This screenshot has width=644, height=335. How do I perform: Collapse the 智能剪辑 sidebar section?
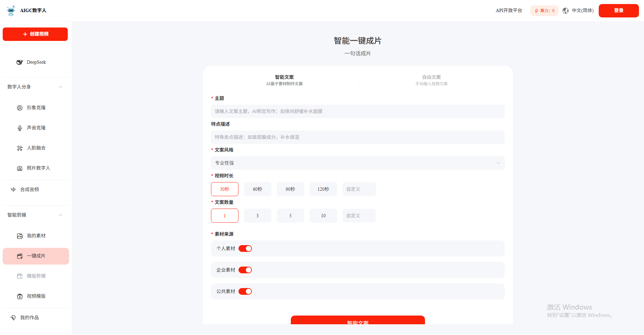(60, 215)
